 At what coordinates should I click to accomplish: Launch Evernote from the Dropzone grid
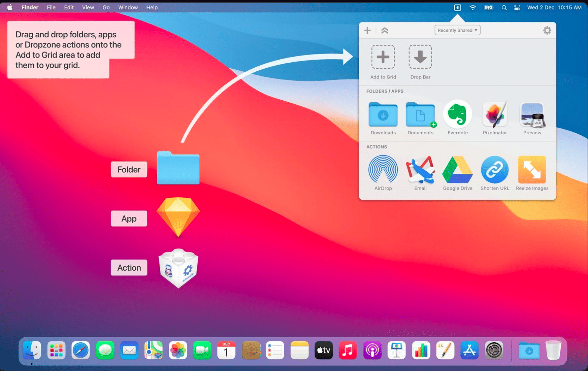458,114
